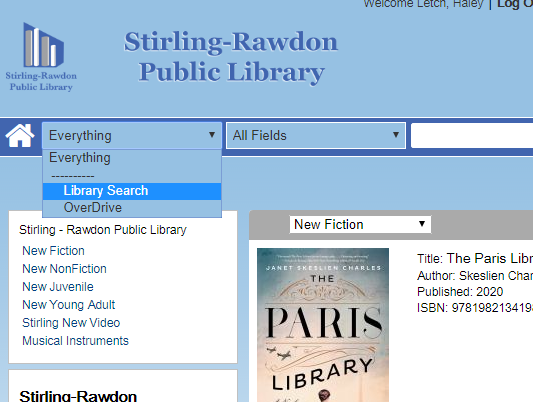
Task: Choose Library Search from the dropdown list
Action: pyautogui.click(x=132, y=191)
